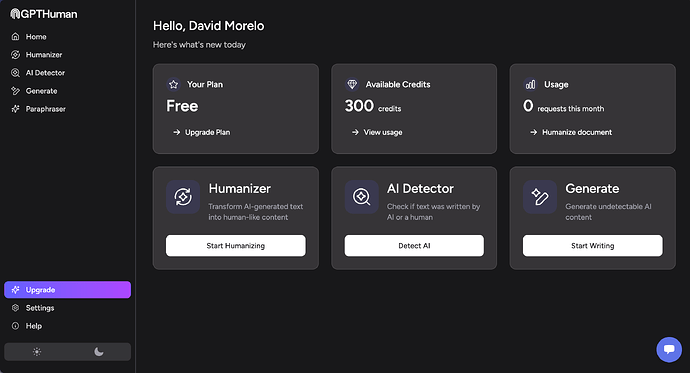Click the Generate sidebar pen icon
Viewport: 690px width, 373px height.
(15, 91)
